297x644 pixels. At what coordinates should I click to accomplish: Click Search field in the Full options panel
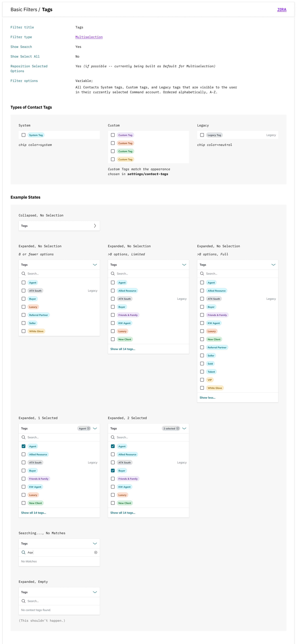coord(237,274)
